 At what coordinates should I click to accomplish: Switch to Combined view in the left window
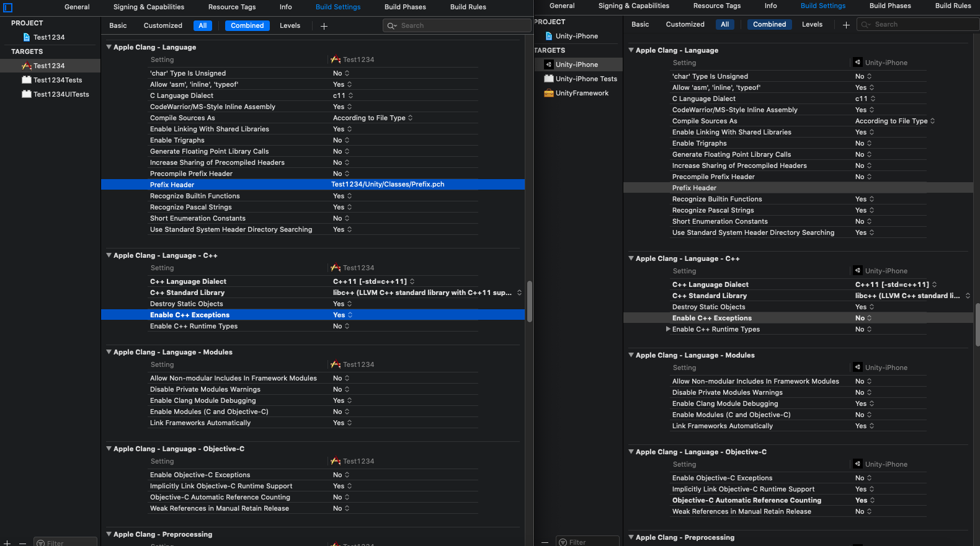[x=247, y=26]
